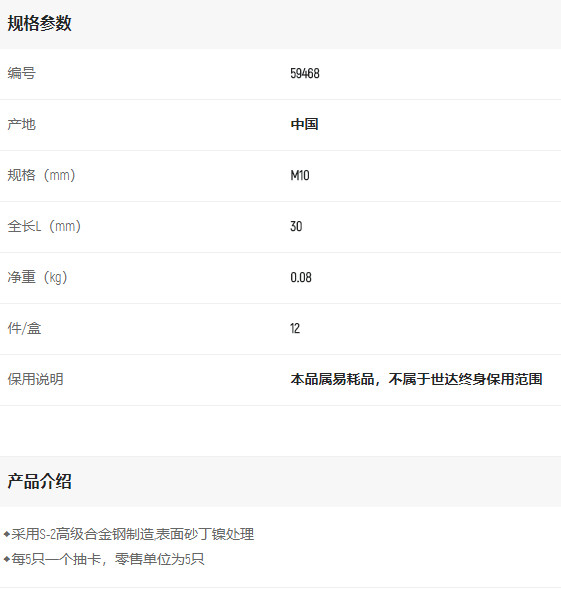Click the 件/盒 row label
This screenshot has height=589, width=561.
(24, 328)
